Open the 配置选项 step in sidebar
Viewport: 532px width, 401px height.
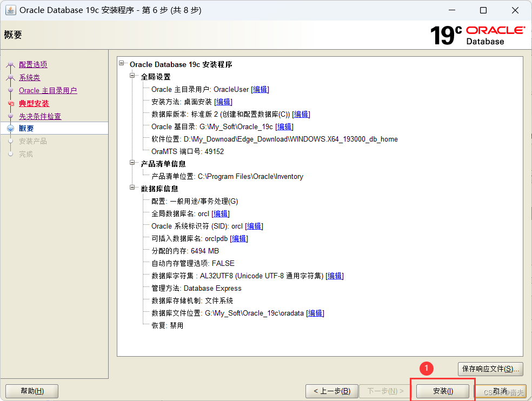pyautogui.click(x=32, y=64)
